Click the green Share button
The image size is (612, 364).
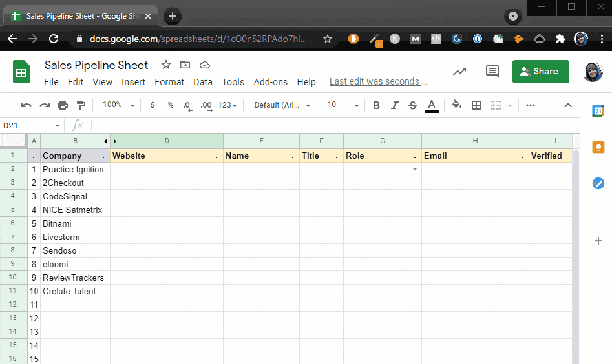(x=540, y=72)
